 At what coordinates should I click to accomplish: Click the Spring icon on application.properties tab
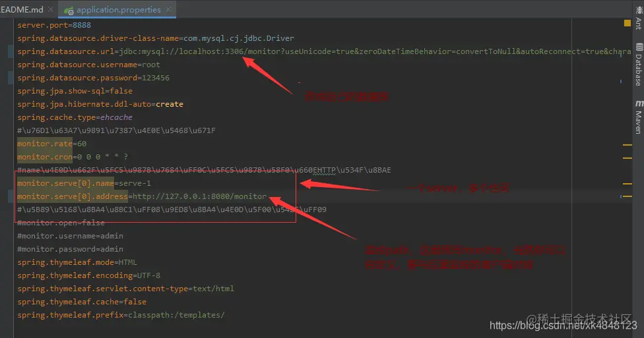tap(69, 11)
